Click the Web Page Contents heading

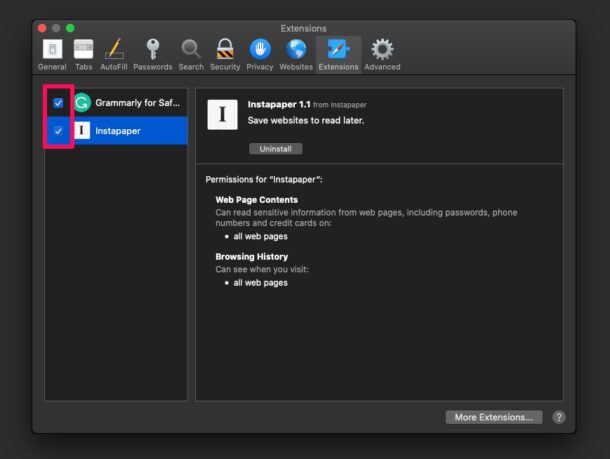(257, 200)
